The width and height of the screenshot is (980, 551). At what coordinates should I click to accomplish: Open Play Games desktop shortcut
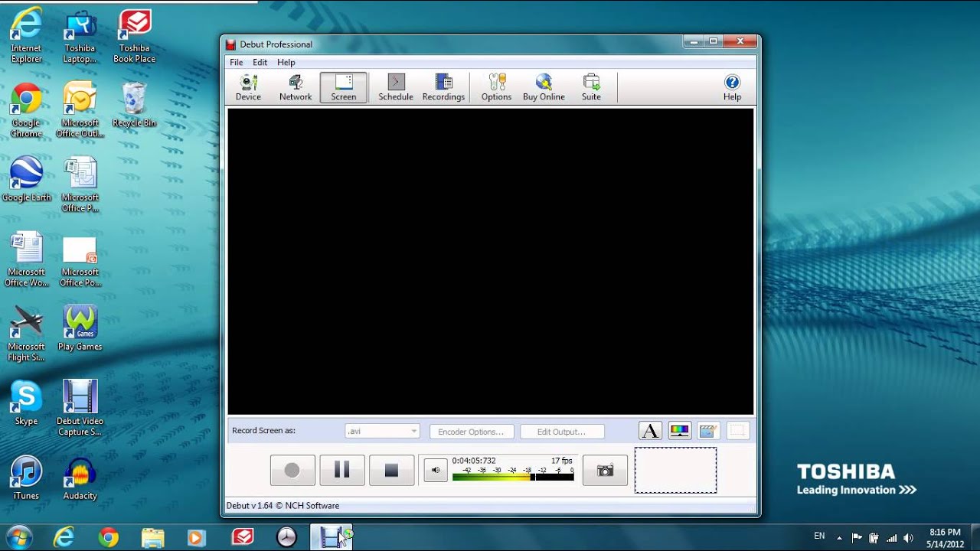(80, 329)
